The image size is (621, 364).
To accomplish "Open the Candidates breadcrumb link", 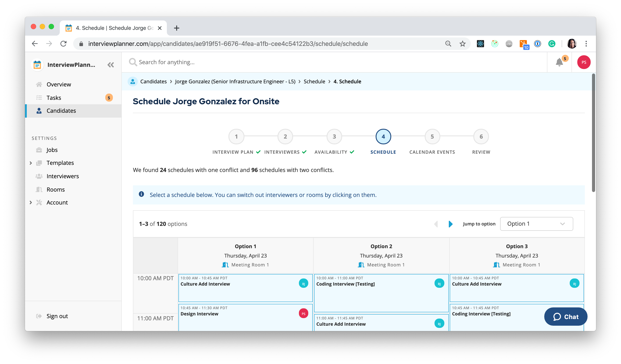I will tap(153, 81).
